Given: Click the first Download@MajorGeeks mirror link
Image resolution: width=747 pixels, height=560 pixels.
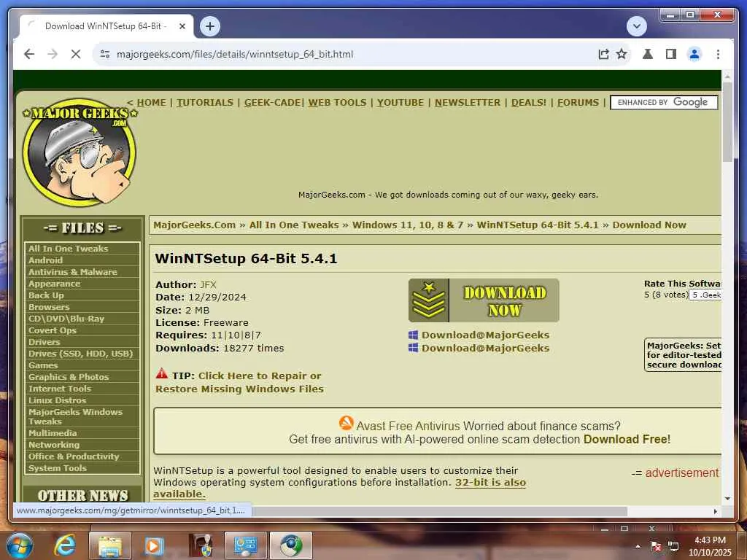Looking at the screenshot, I should tap(485, 335).
